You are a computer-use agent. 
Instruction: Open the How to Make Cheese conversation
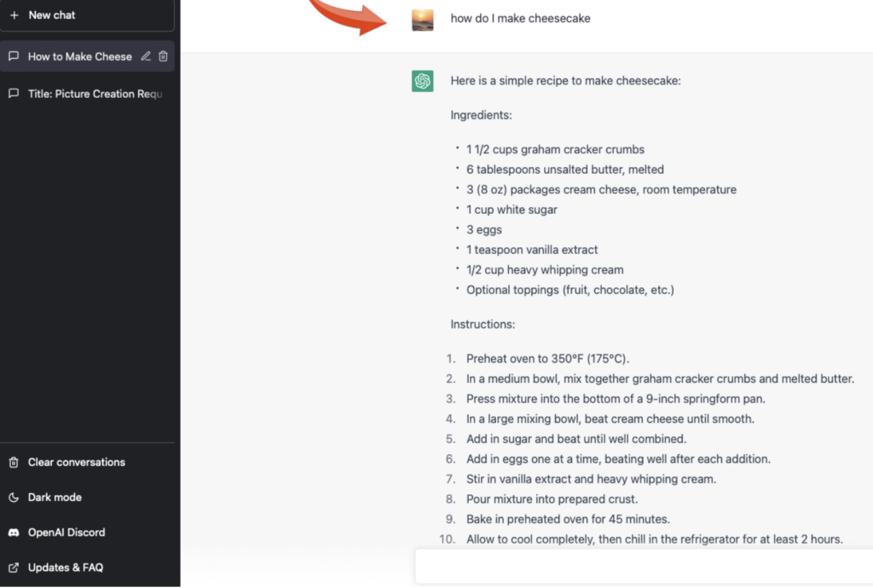[x=79, y=56]
